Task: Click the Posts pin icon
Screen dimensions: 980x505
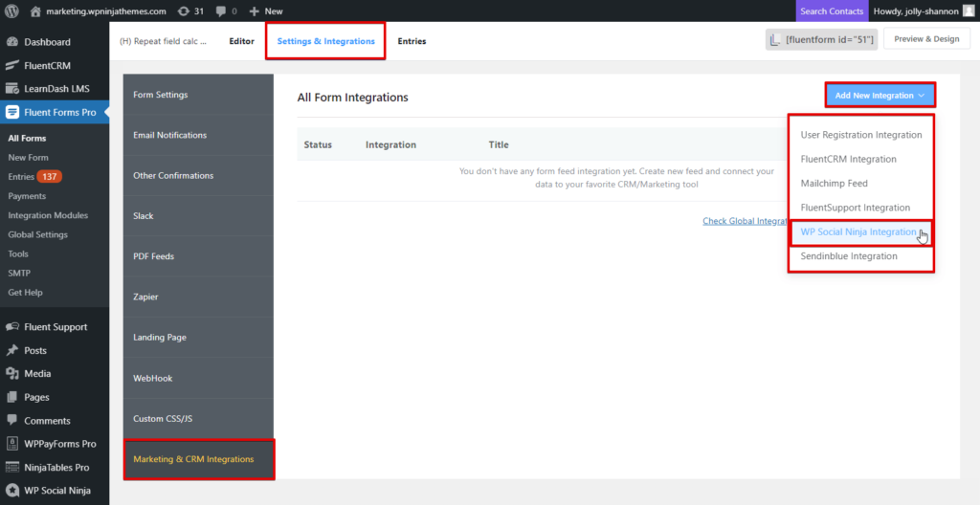Action: [11, 350]
